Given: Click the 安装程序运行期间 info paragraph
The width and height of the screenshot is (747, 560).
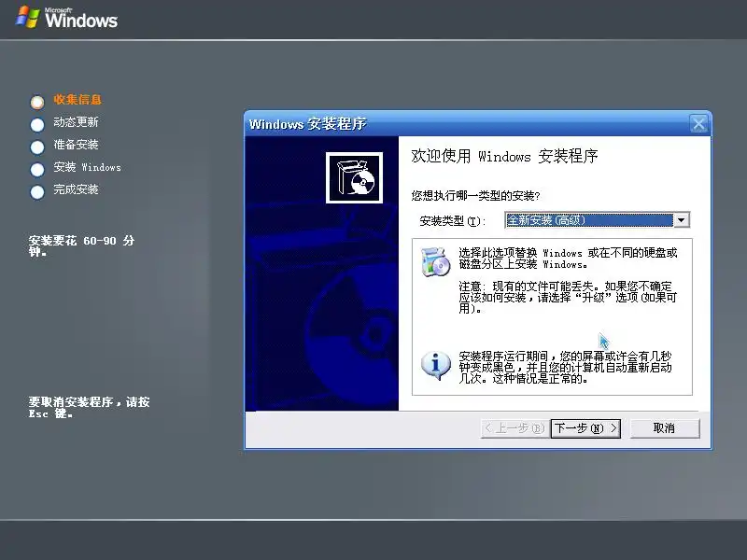Looking at the screenshot, I should coord(565,367).
